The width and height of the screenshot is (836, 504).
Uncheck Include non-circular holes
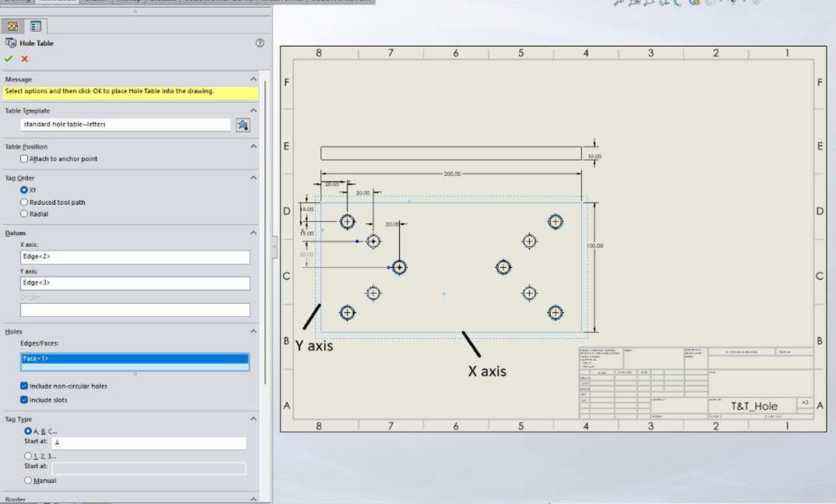(x=24, y=386)
